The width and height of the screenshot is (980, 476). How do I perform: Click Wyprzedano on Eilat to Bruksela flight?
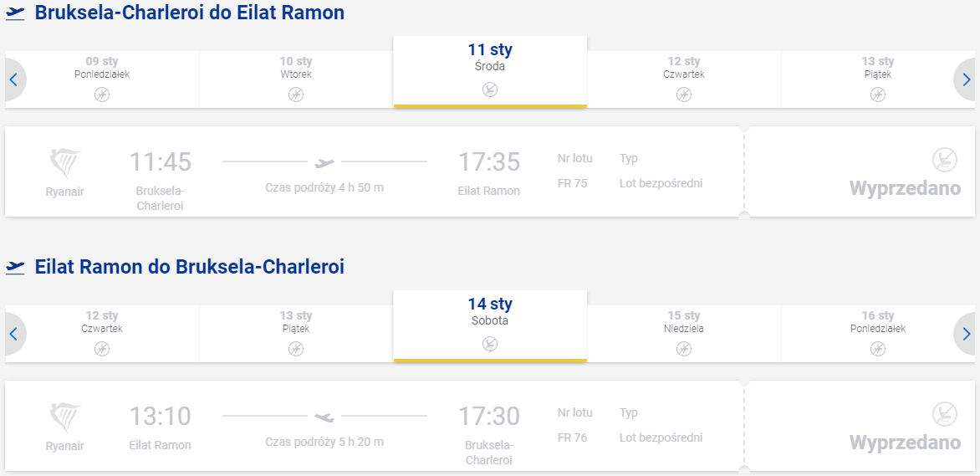tap(905, 443)
